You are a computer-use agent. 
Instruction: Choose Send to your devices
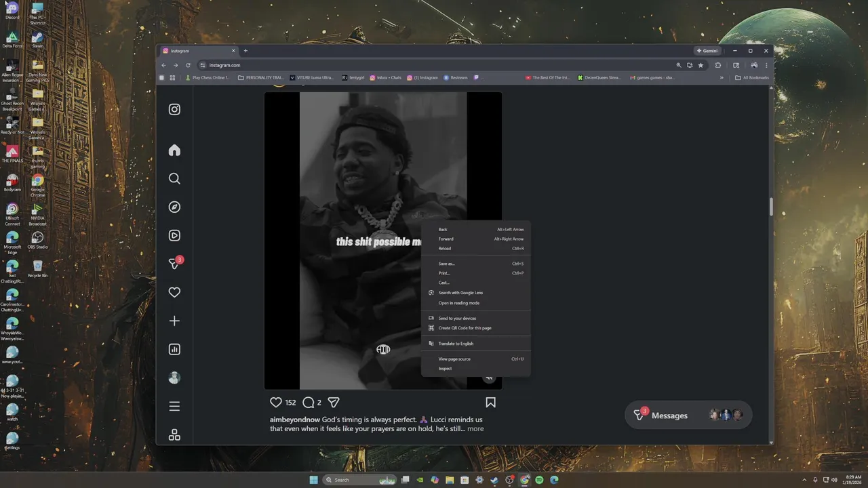tap(475, 318)
